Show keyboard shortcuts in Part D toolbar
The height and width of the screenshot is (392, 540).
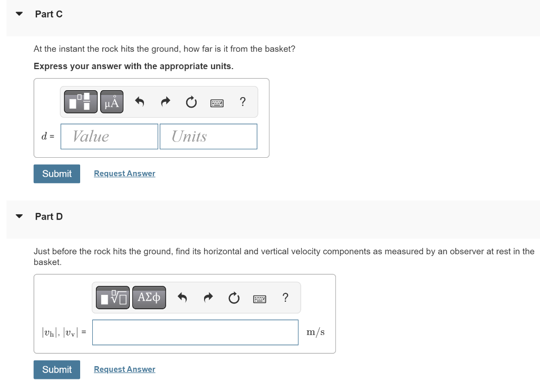259,298
